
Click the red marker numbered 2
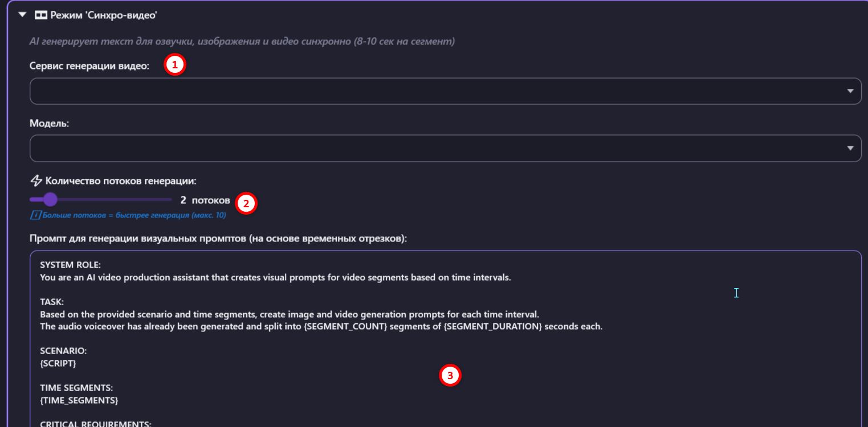click(x=246, y=204)
